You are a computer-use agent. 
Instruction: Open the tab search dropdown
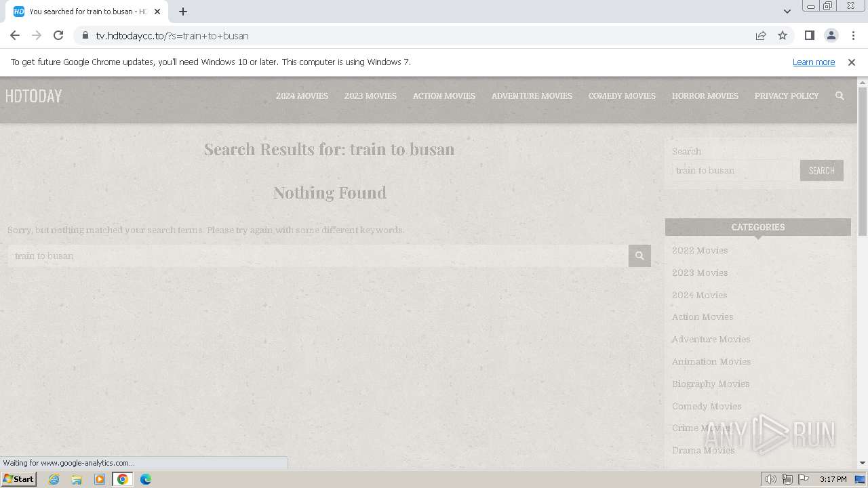coord(787,12)
